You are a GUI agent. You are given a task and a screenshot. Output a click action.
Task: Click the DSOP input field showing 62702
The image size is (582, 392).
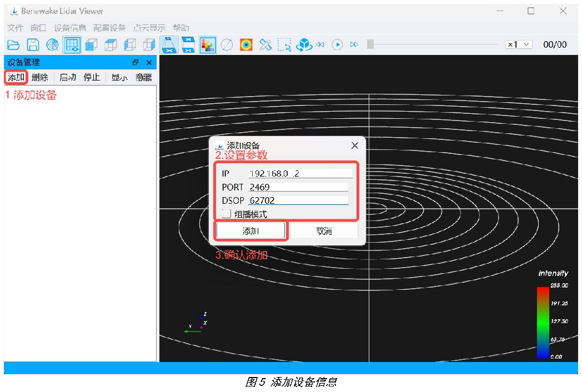pyautogui.click(x=298, y=200)
